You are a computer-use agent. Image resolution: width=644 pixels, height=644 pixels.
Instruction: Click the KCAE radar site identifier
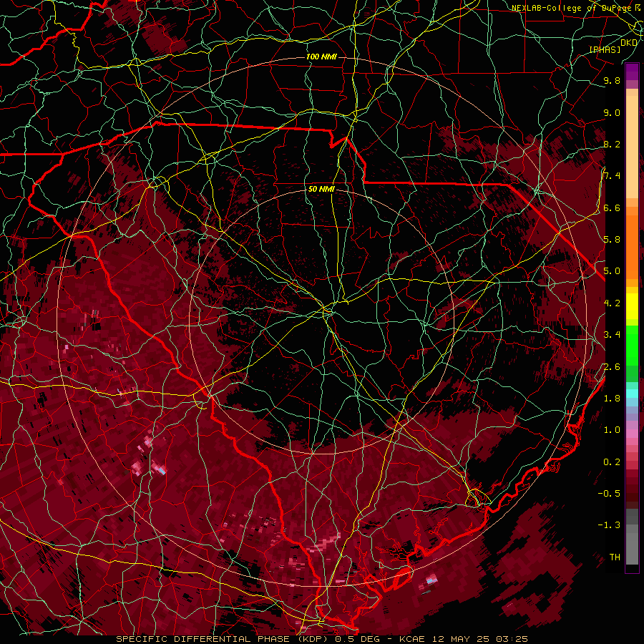click(412, 639)
